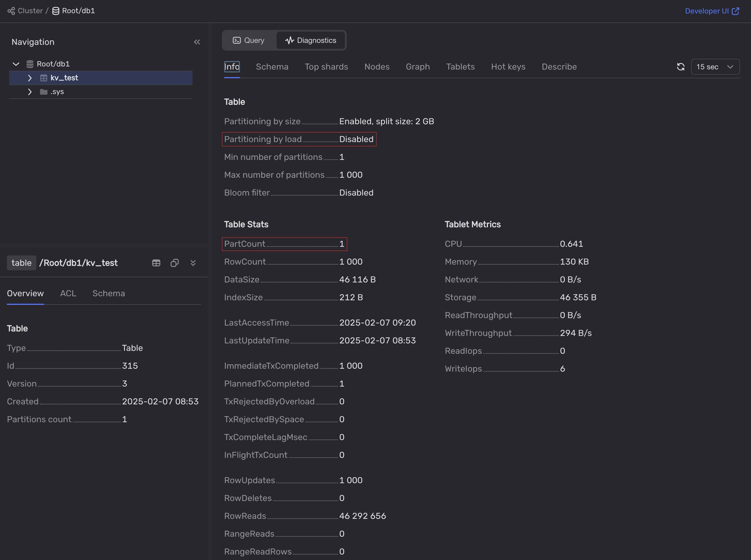751x560 pixels.
Task: Switch to the Hot keys tab
Action: [x=508, y=67]
